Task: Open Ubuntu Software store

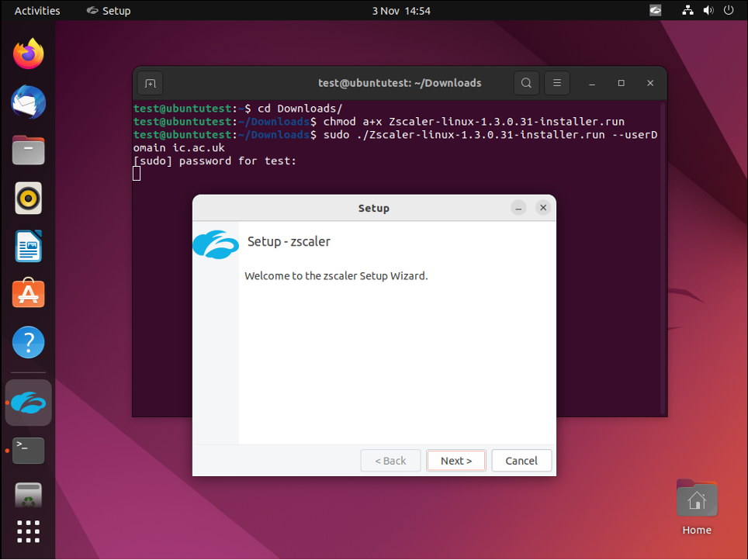Action: click(x=29, y=295)
